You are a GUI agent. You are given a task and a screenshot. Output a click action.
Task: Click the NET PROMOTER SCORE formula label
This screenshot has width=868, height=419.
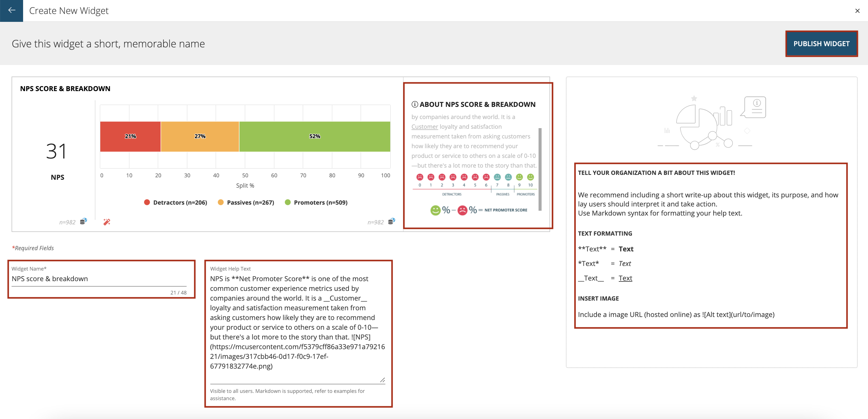(506, 210)
